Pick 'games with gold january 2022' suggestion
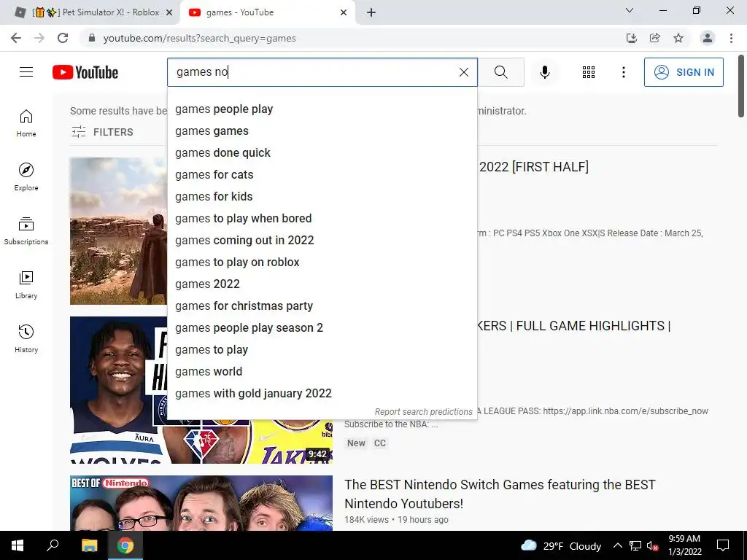Image resolution: width=747 pixels, height=560 pixels. tap(322, 394)
